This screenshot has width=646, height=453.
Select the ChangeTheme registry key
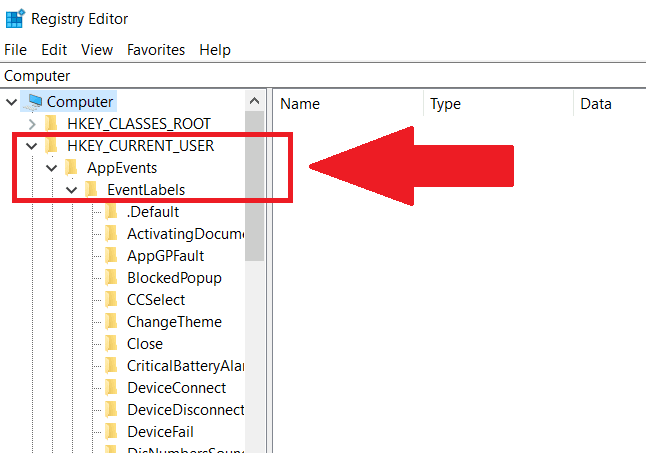tap(174, 322)
